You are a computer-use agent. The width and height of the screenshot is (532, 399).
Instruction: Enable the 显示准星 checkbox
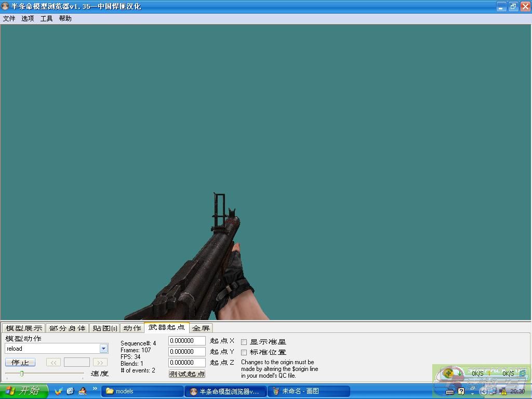click(244, 342)
